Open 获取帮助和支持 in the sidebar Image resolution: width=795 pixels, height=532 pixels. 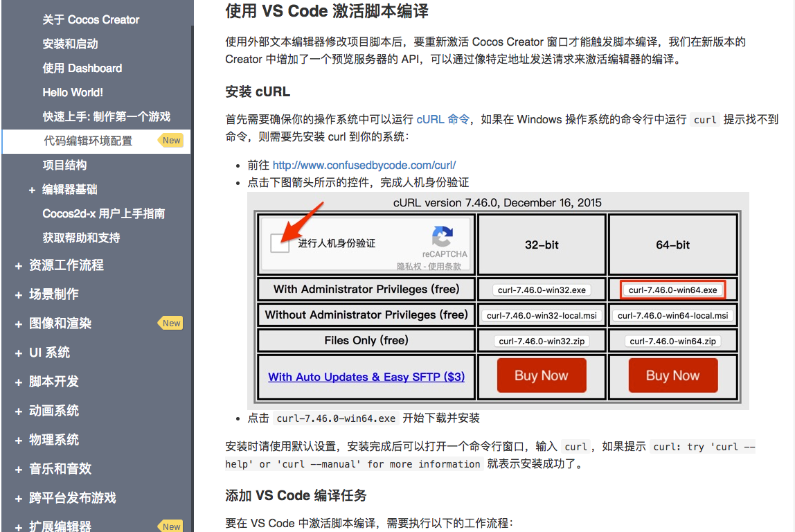[x=81, y=238]
